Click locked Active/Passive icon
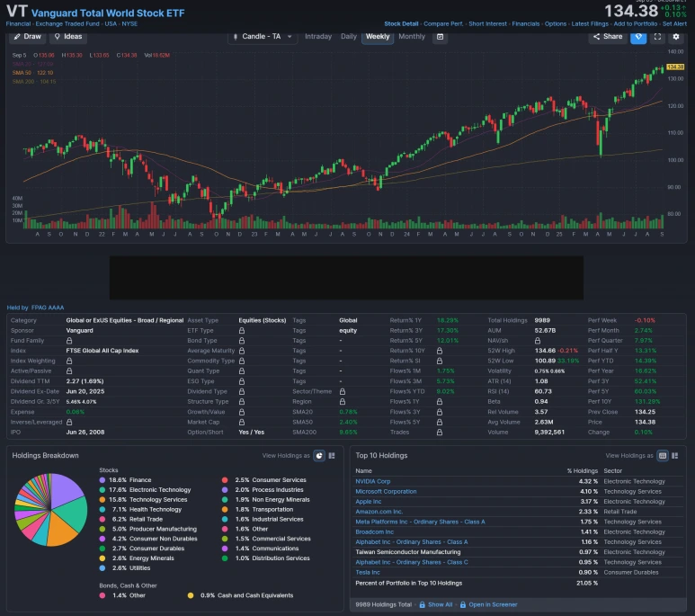 (69, 371)
